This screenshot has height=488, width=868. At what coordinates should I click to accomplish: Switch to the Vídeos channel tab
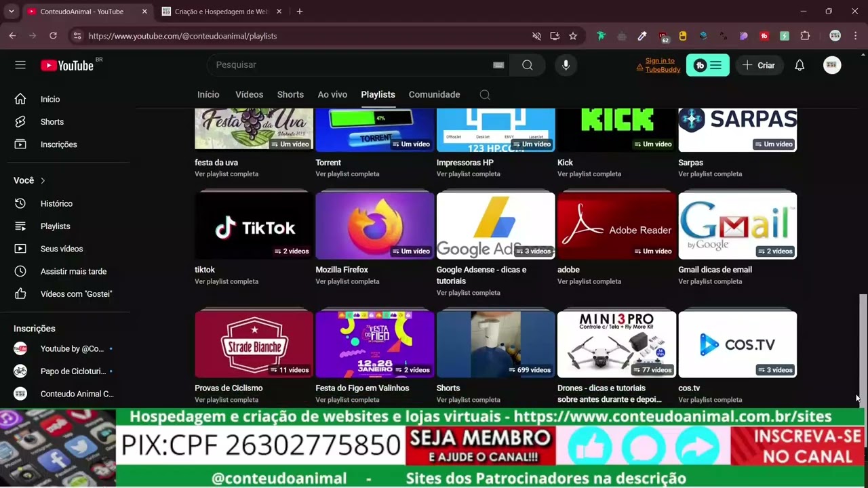point(249,95)
